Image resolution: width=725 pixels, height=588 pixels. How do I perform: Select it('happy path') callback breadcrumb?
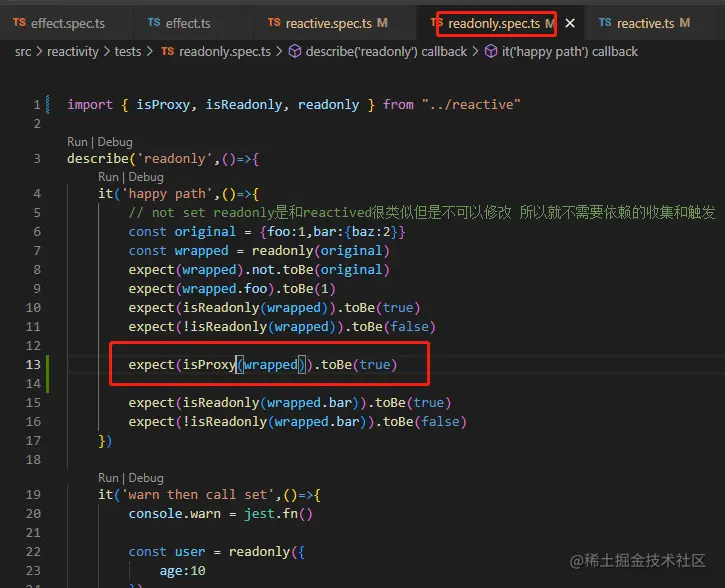pos(570,51)
